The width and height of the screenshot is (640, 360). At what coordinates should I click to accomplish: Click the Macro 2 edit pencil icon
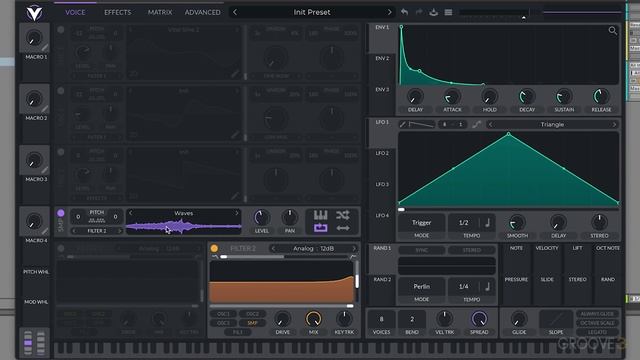[x=44, y=109]
